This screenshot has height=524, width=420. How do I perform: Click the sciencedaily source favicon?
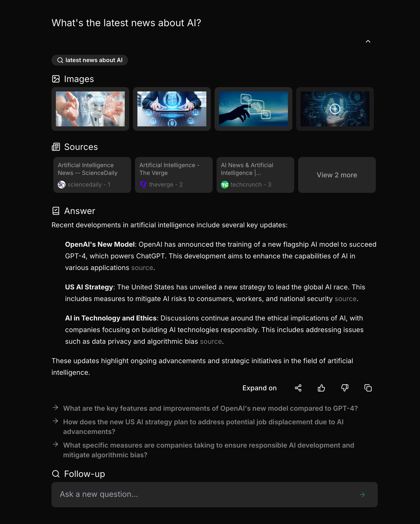(61, 184)
